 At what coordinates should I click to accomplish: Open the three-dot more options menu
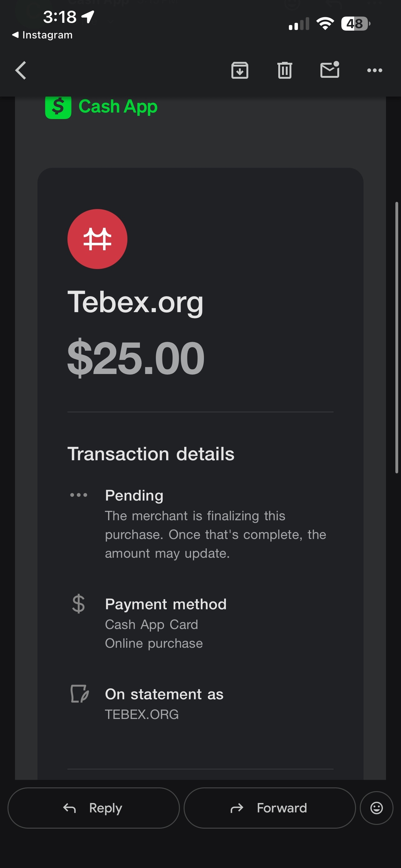[x=374, y=70]
